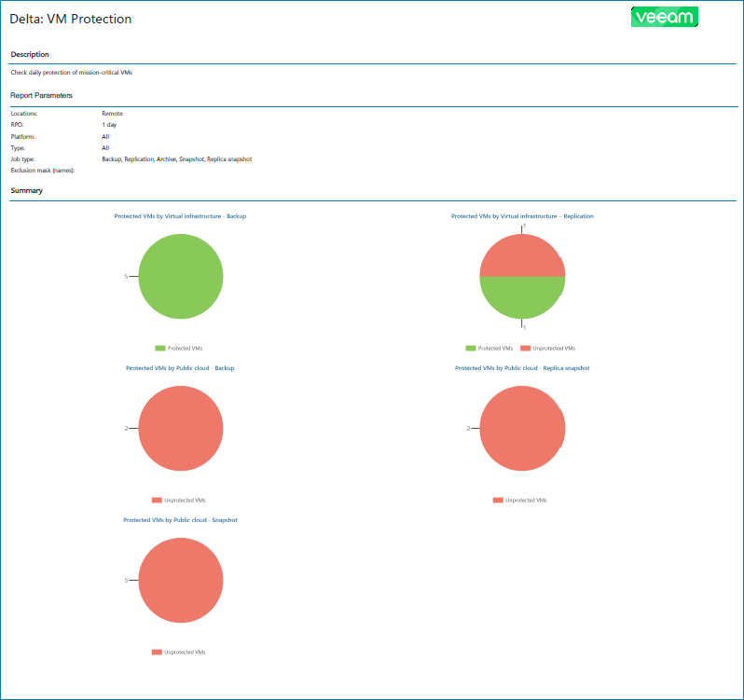The image size is (744, 700).
Task: Click the Veeam logo
Action: 664,17
